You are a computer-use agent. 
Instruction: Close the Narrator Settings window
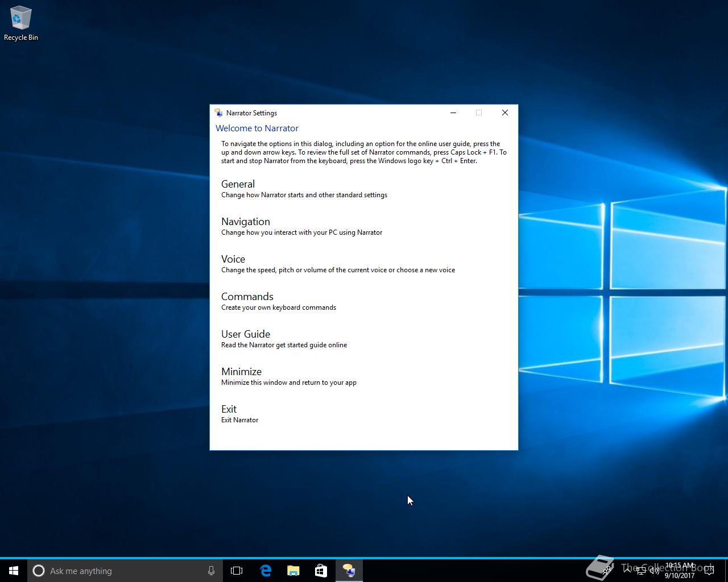point(504,113)
